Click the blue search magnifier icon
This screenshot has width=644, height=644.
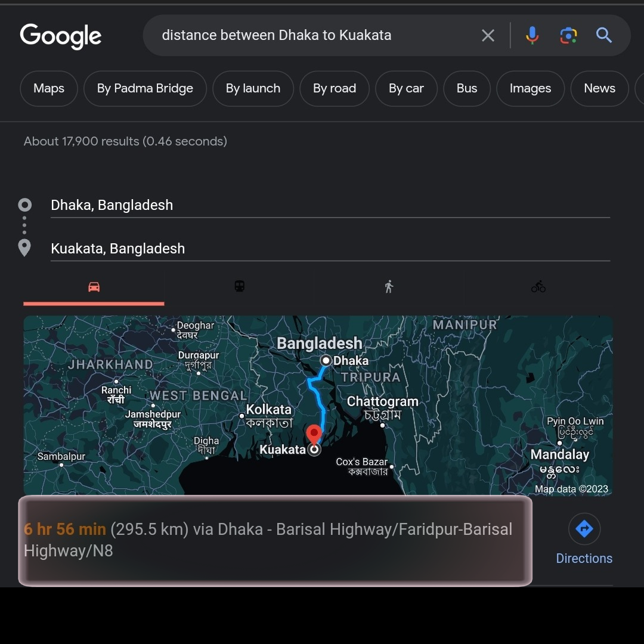pos(603,35)
